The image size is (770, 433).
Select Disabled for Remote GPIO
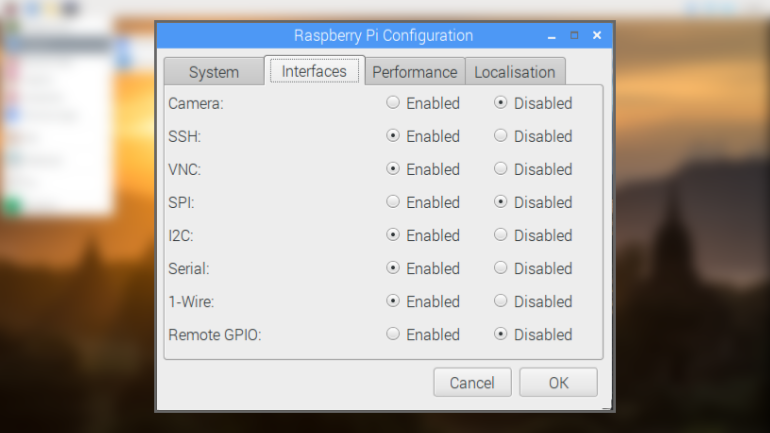[500, 334]
